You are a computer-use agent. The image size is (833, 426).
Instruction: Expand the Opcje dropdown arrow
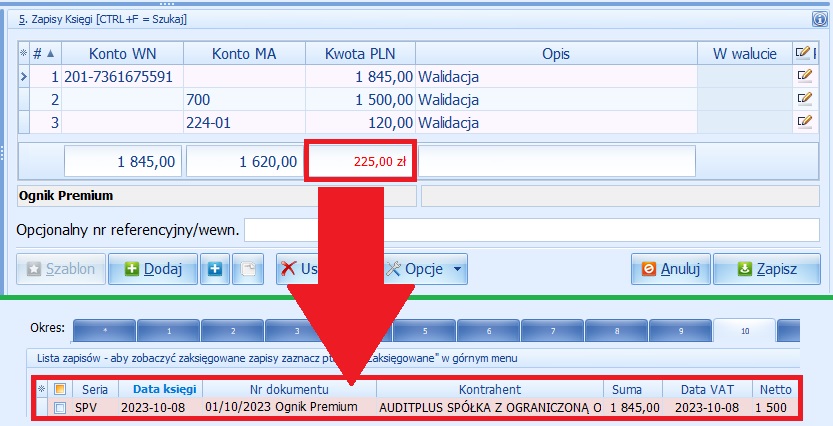457,269
